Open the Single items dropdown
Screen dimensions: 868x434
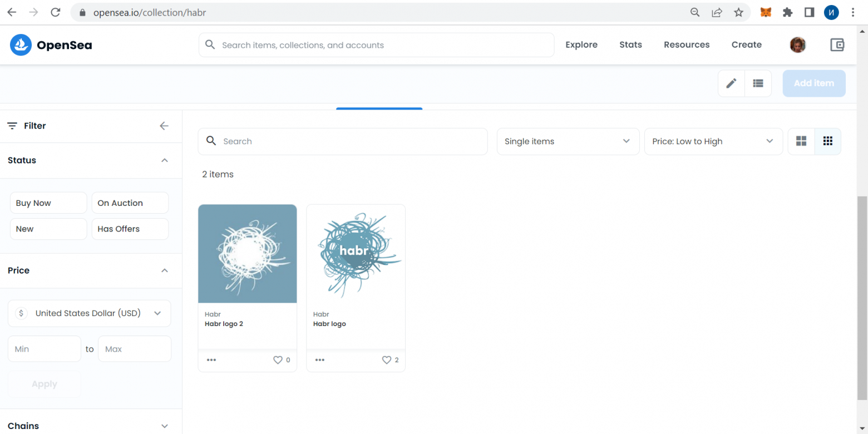[568, 141]
